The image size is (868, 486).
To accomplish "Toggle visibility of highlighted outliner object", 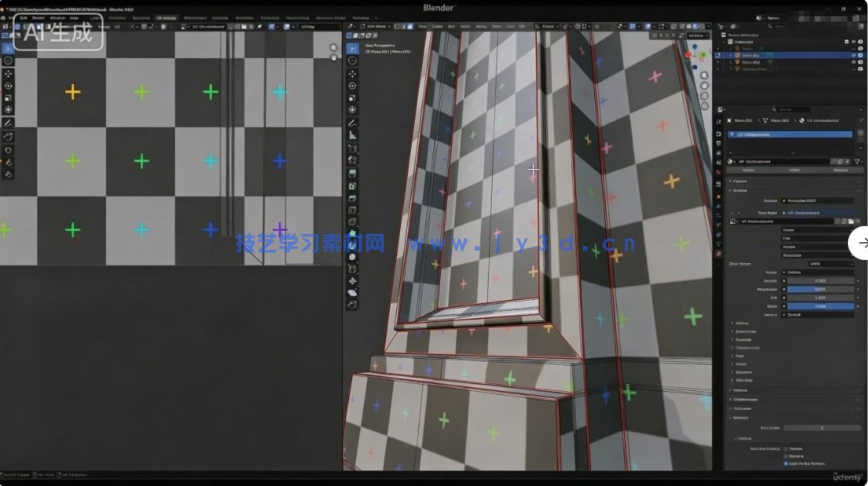I will coord(853,56).
